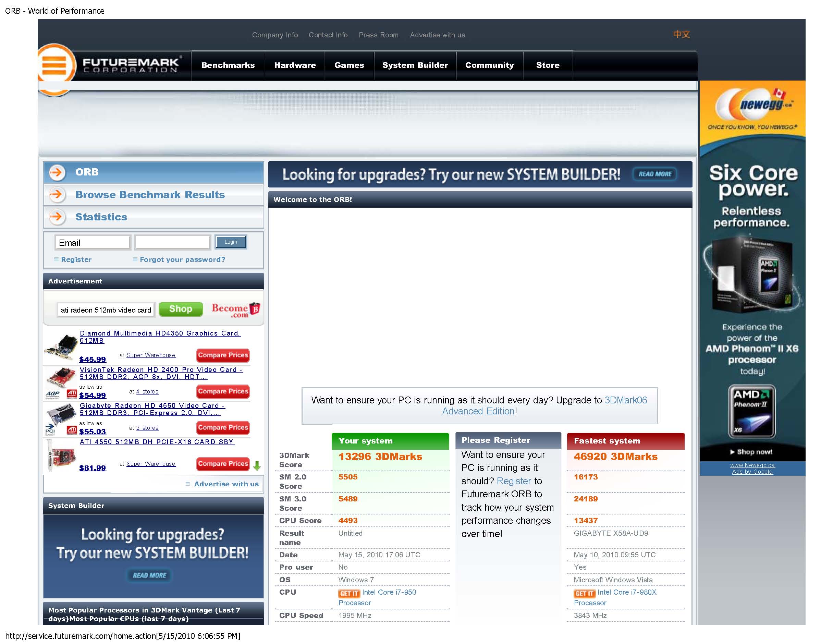Focus the Email input field
This screenshot has height=644, width=833.
[x=93, y=243]
